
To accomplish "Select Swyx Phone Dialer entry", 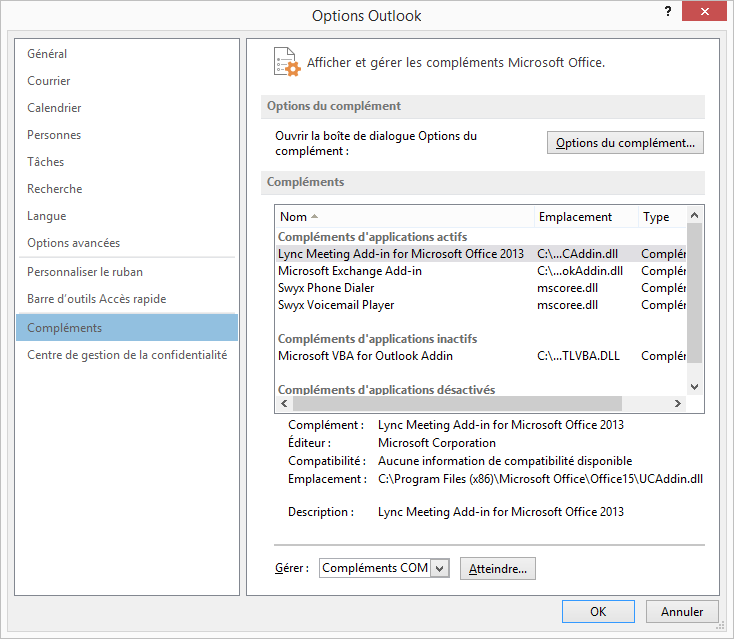I will point(327,288).
